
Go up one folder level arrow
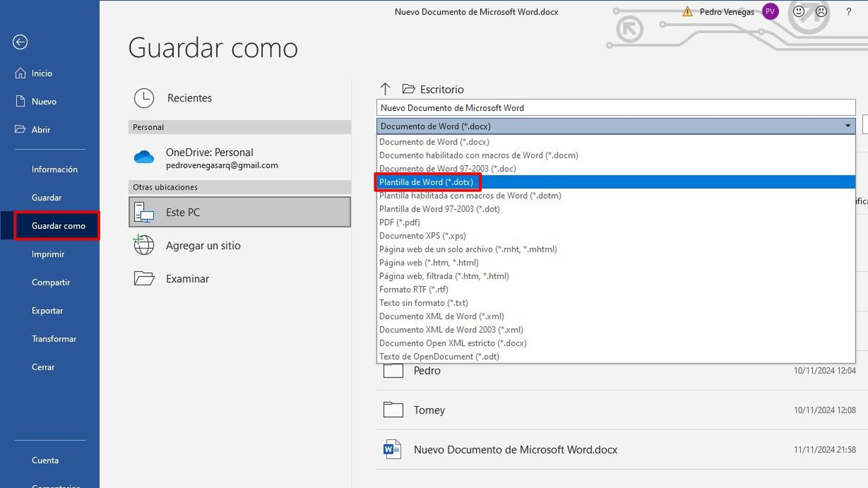(x=385, y=89)
